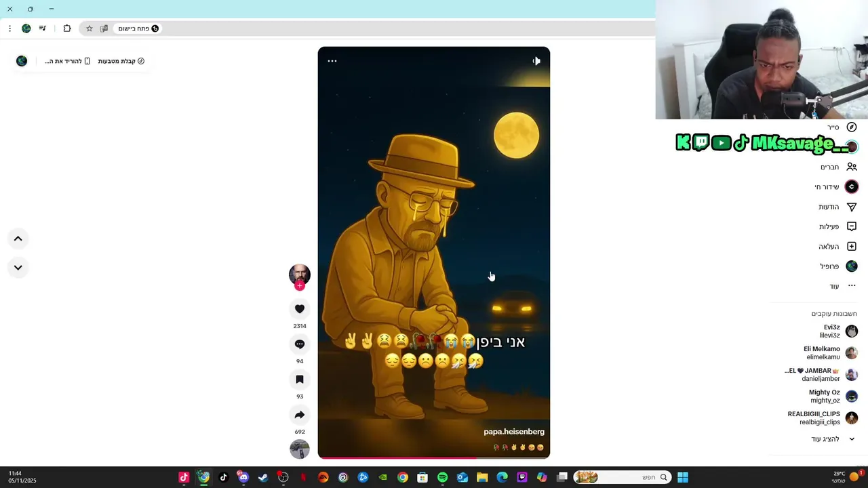Open comments via the speech bubble icon
This screenshot has width=868, height=488.
(x=299, y=344)
